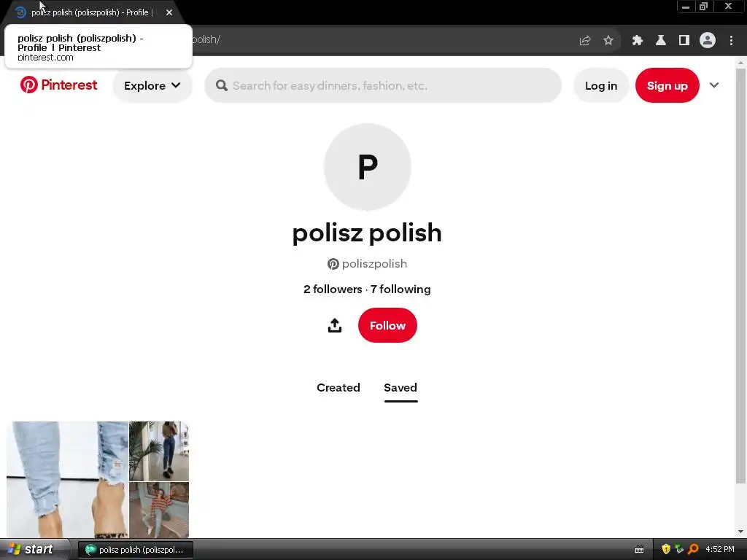Click the orange magnifier tray icon
The height and width of the screenshot is (560, 747).
[693, 549]
